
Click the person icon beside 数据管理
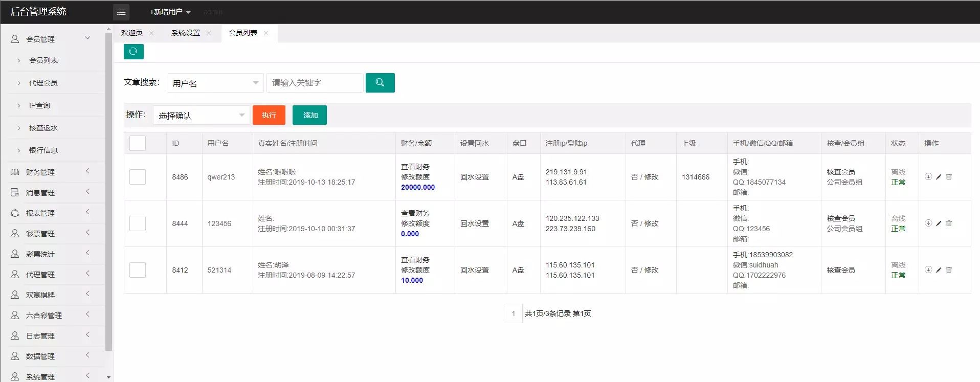point(15,356)
